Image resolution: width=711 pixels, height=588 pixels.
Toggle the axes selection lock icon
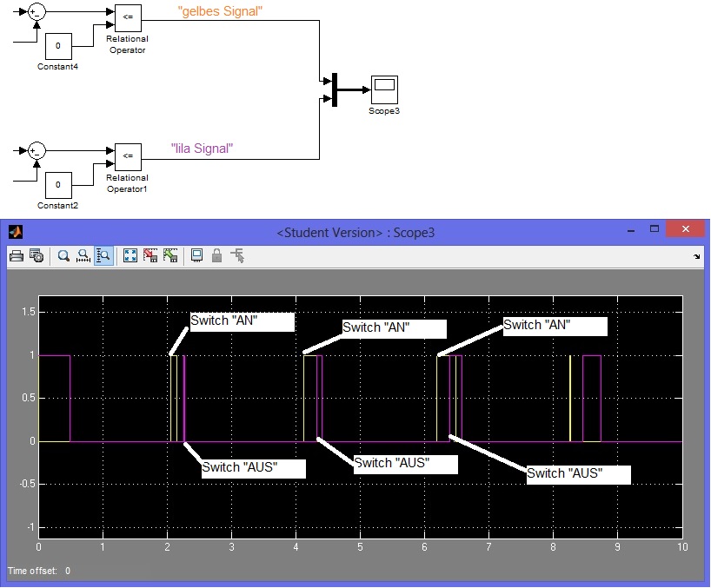(x=216, y=255)
